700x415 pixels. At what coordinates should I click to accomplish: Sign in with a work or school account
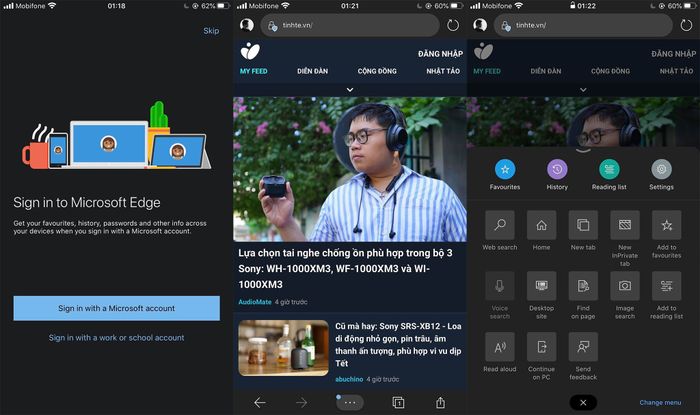[117, 338]
